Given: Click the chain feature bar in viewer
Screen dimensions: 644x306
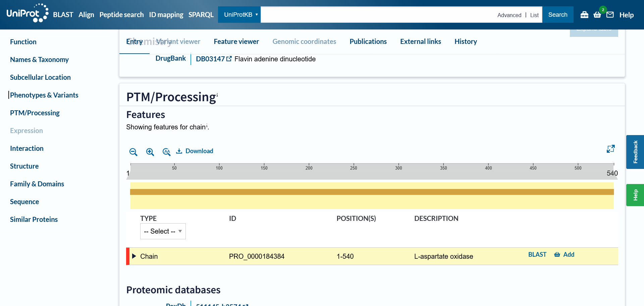Looking at the screenshot, I should click(x=372, y=192).
